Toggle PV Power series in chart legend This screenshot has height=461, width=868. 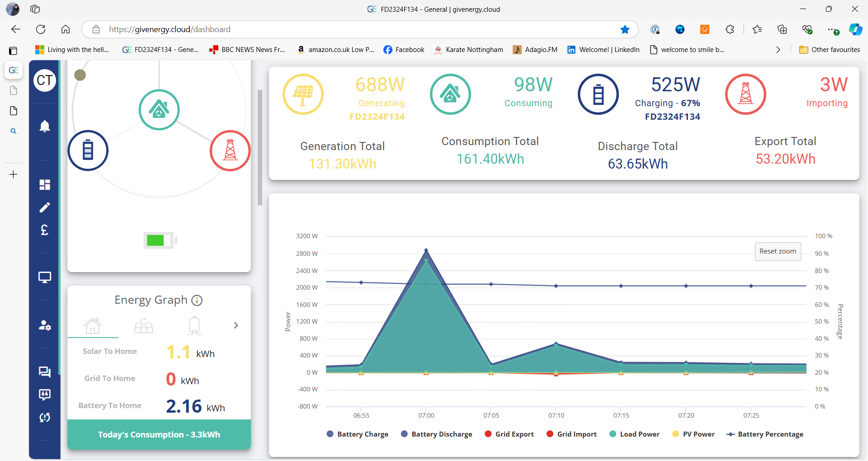click(693, 434)
